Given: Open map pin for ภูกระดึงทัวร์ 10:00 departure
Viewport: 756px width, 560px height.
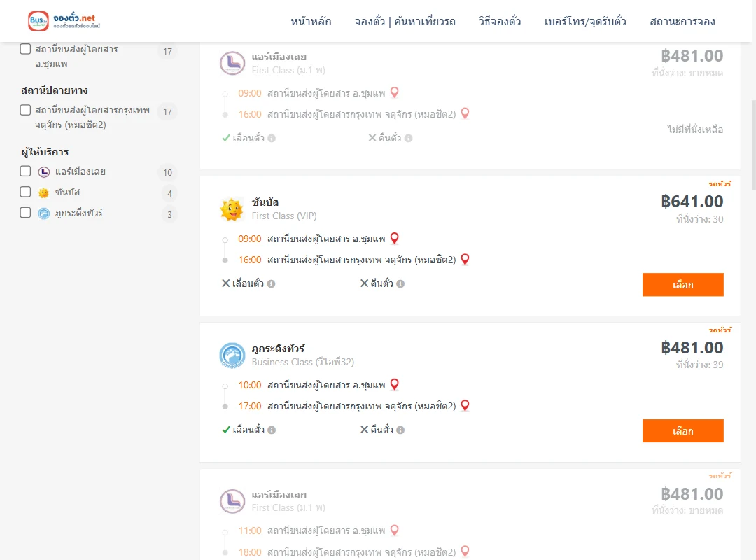Looking at the screenshot, I should (x=394, y=384).
